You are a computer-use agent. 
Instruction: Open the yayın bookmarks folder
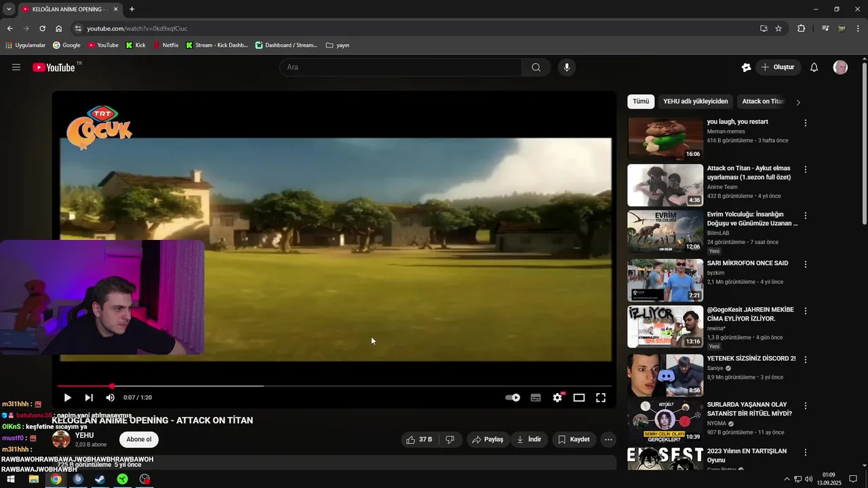[337, 45]
